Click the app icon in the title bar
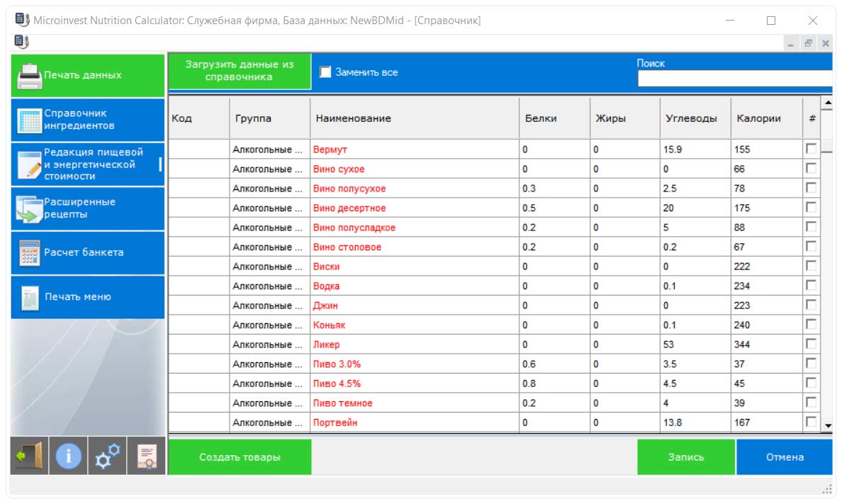The width and height of the screenshot is (842, 504). click(x=22, y=20)
